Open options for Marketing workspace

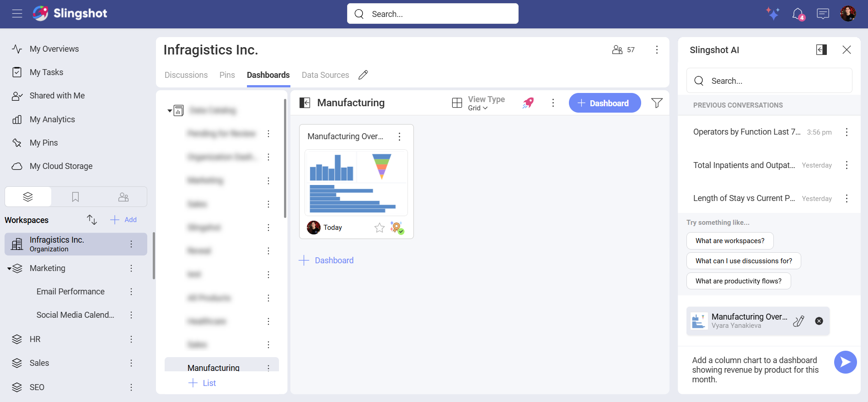tap(131, 268)
